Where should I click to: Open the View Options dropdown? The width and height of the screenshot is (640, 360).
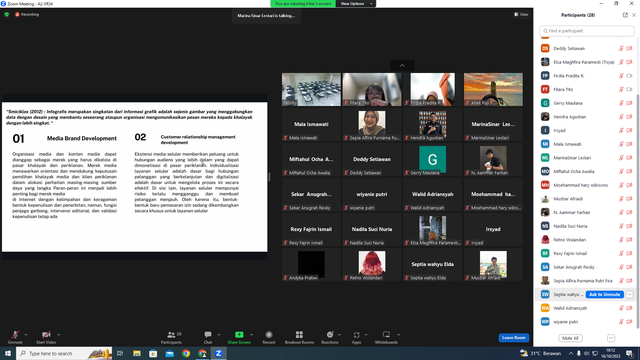(356, 4)
